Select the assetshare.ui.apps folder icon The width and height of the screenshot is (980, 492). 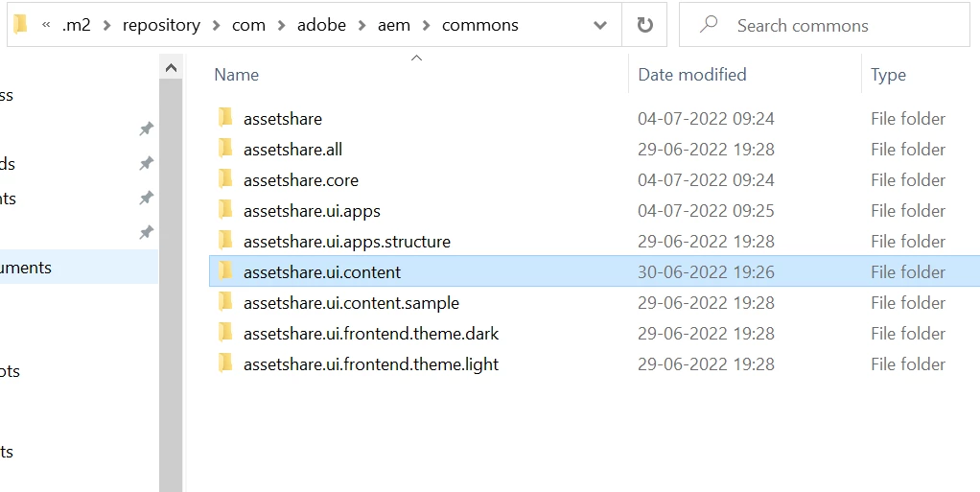[225, 209]
